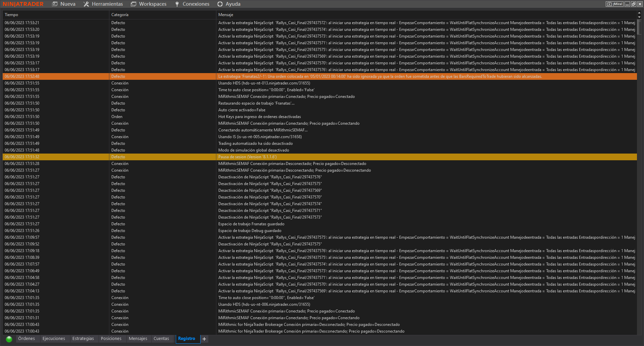Click timestamp 06/06/2023 17:51:32
644x346 pixels.
(x=22, y=157)
